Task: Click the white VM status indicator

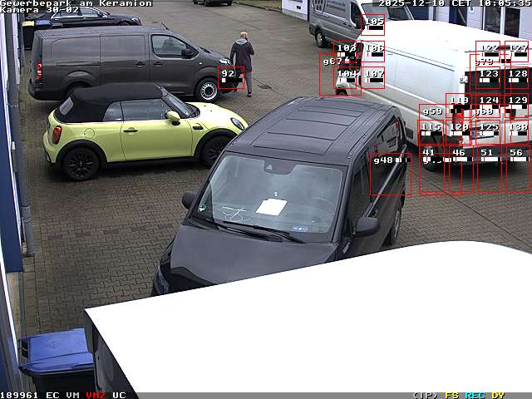Action: click(x=73, y=395)
